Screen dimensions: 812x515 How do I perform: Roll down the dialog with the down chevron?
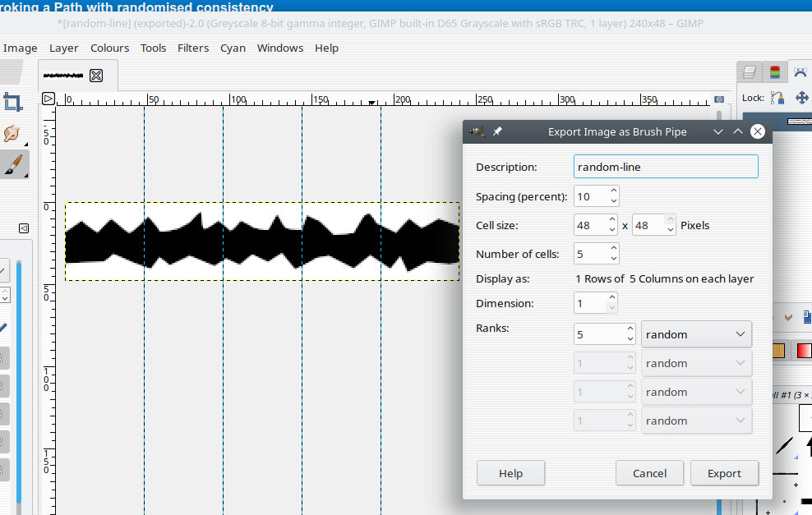click(718, 131)
